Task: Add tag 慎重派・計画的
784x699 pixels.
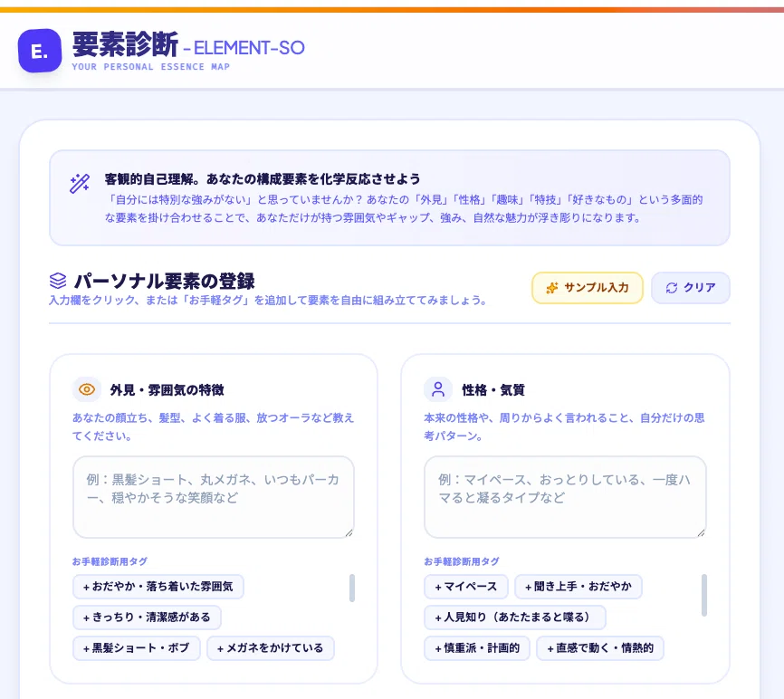Action: [477, 648]
